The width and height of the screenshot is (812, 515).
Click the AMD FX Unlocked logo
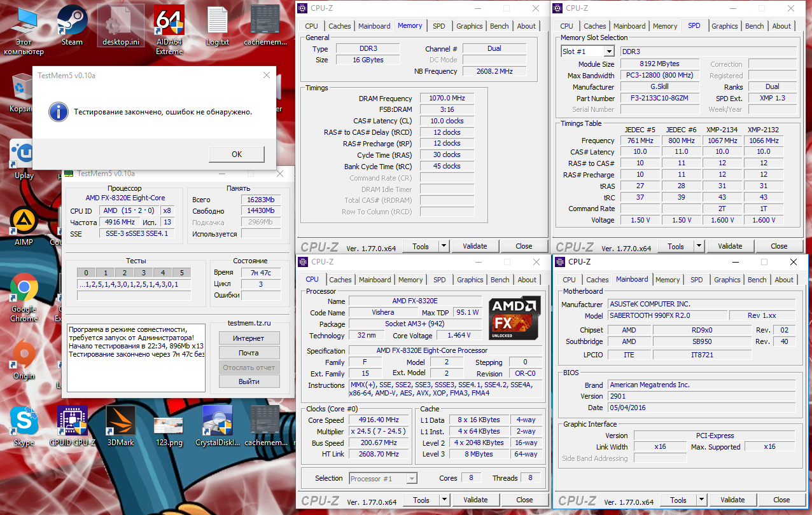pyautogui.click(x=515, y=317)
